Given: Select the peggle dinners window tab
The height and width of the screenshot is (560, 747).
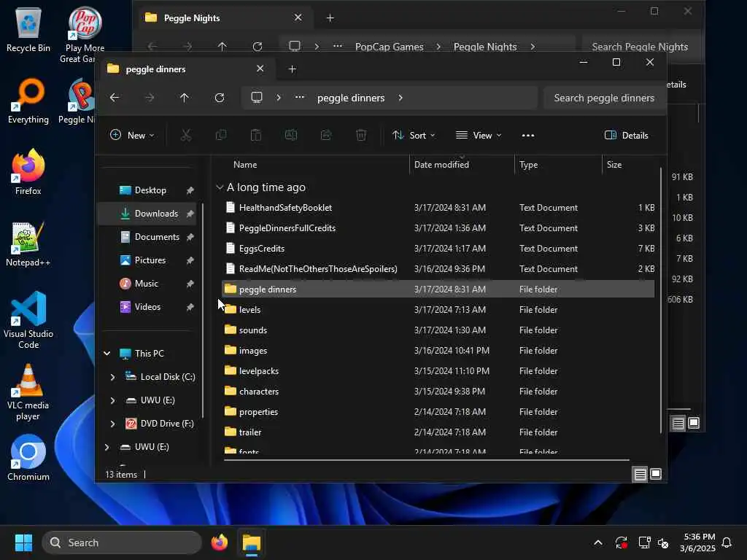Looking at the screenshot, I should pos(186,69).
